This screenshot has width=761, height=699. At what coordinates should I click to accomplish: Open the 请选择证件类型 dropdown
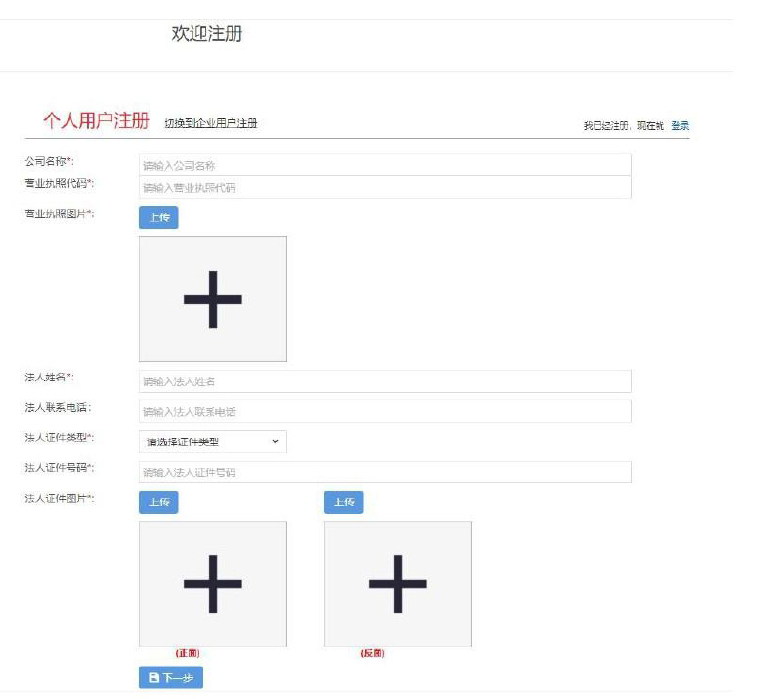[x=213, y=442]
